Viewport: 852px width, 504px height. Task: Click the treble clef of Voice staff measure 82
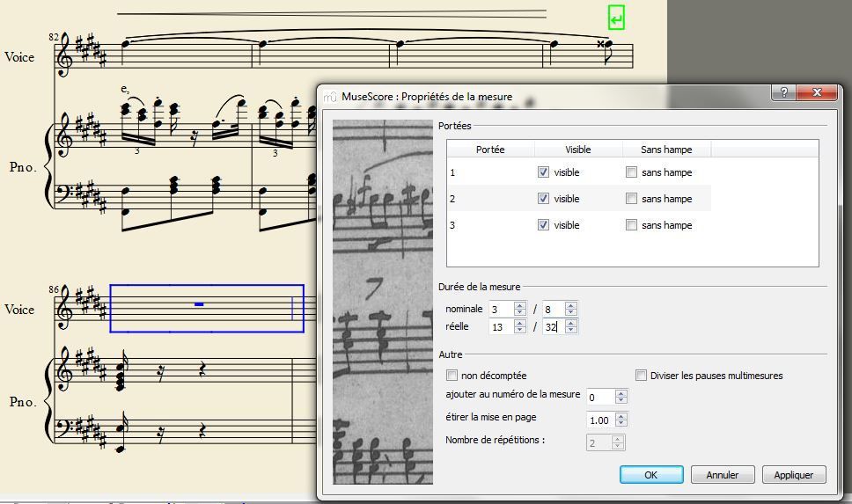point(65,55)
